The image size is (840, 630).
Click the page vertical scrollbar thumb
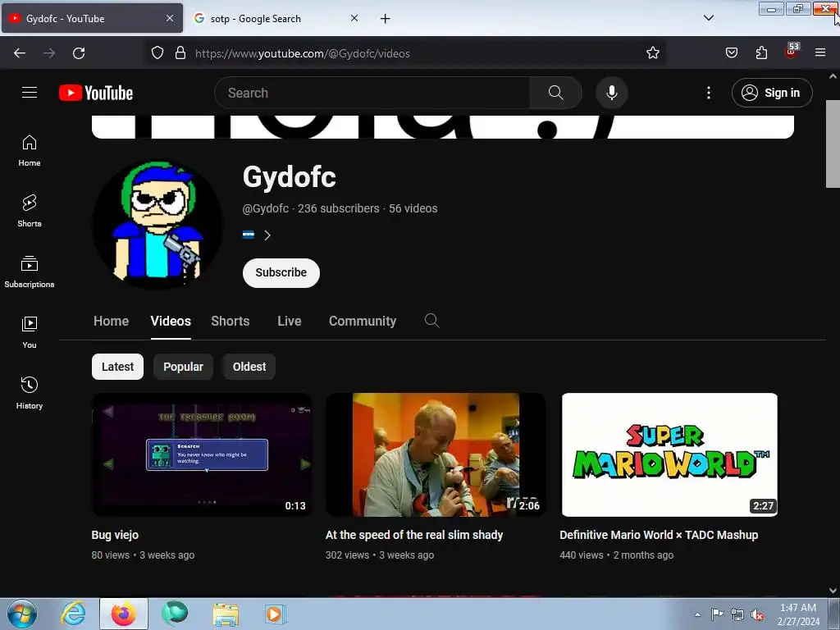(x=833, y=144)
